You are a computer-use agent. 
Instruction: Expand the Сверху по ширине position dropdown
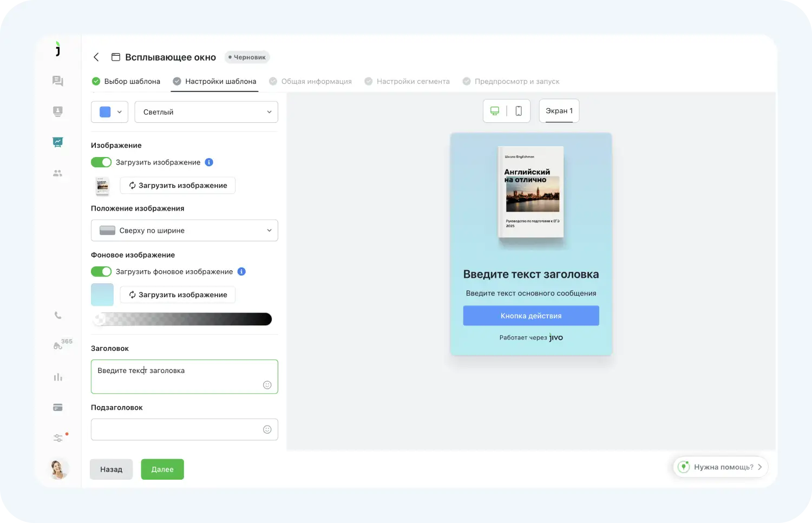click(x=184, y=231)
